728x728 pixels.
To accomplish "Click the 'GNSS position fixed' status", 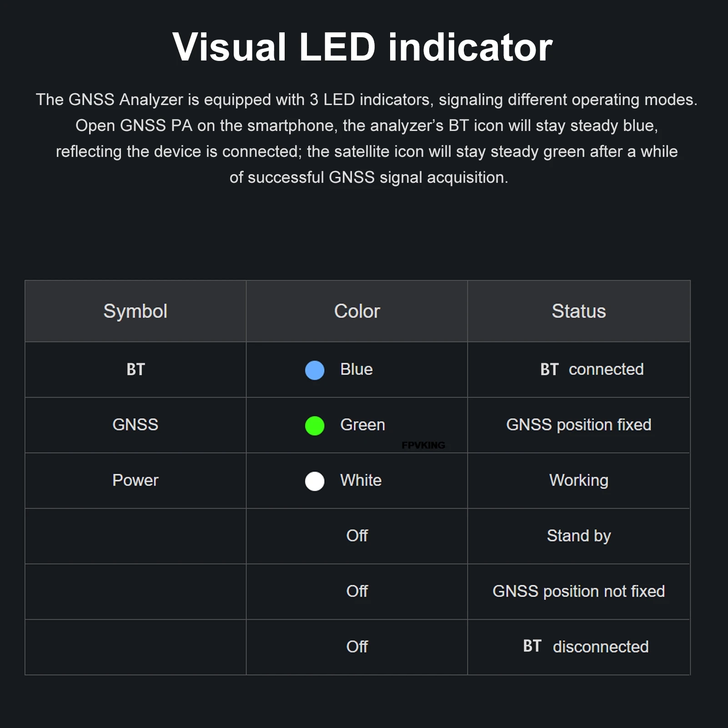I will 579,425.
